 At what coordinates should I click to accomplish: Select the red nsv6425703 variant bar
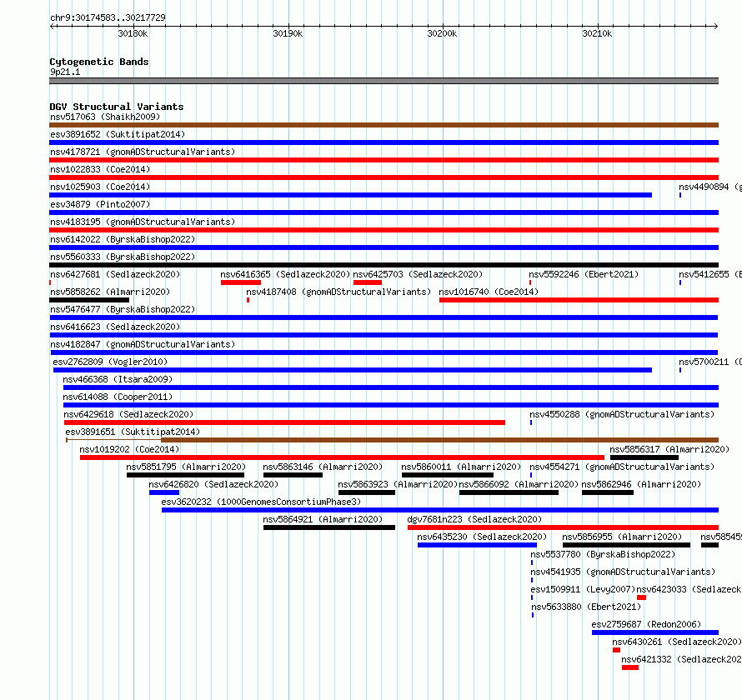click(368, 282)
